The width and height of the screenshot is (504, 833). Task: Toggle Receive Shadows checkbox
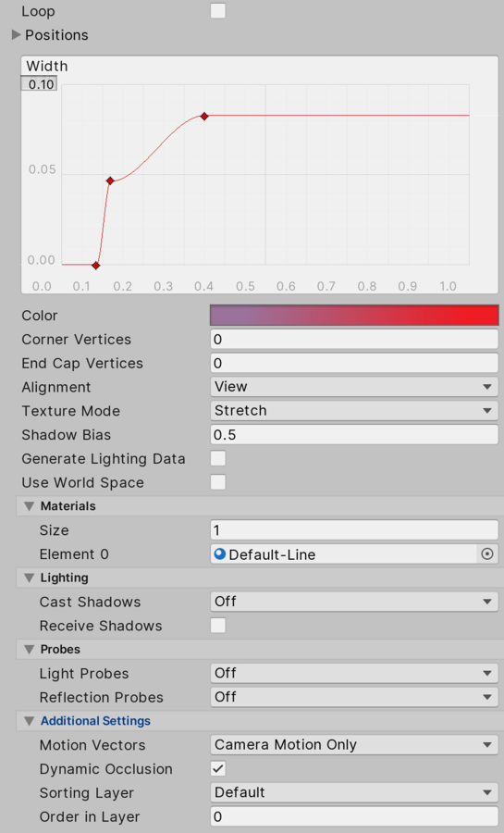(218, 626)
